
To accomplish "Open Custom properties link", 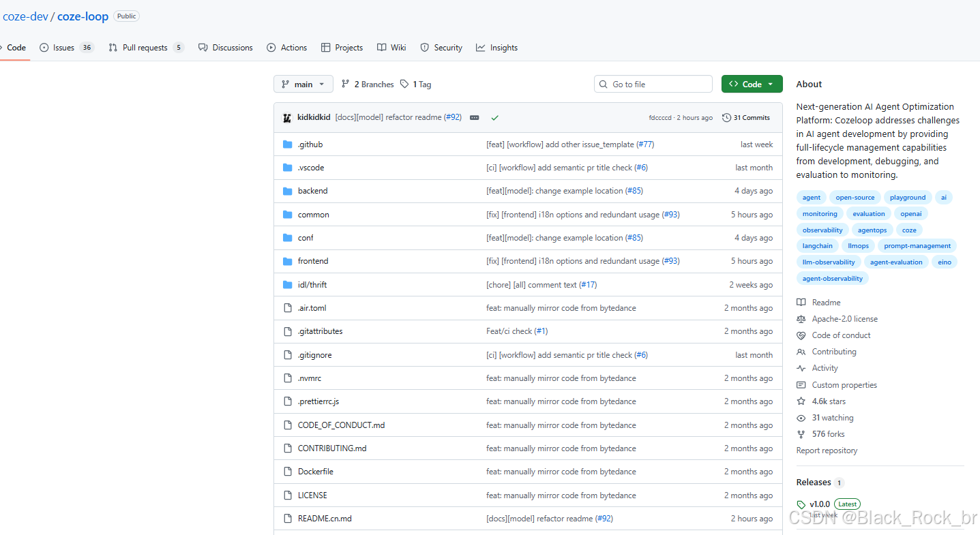I will (x=844, y=385).
